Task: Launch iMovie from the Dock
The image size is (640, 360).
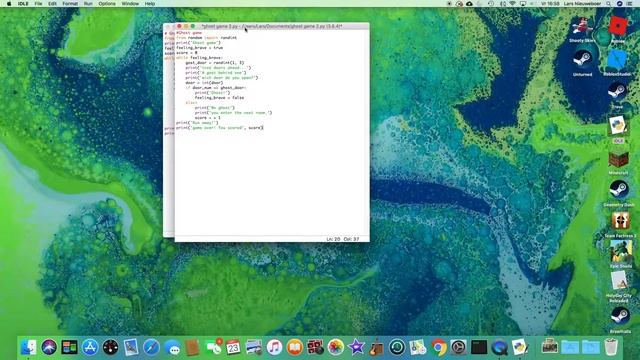Action: 356,347
